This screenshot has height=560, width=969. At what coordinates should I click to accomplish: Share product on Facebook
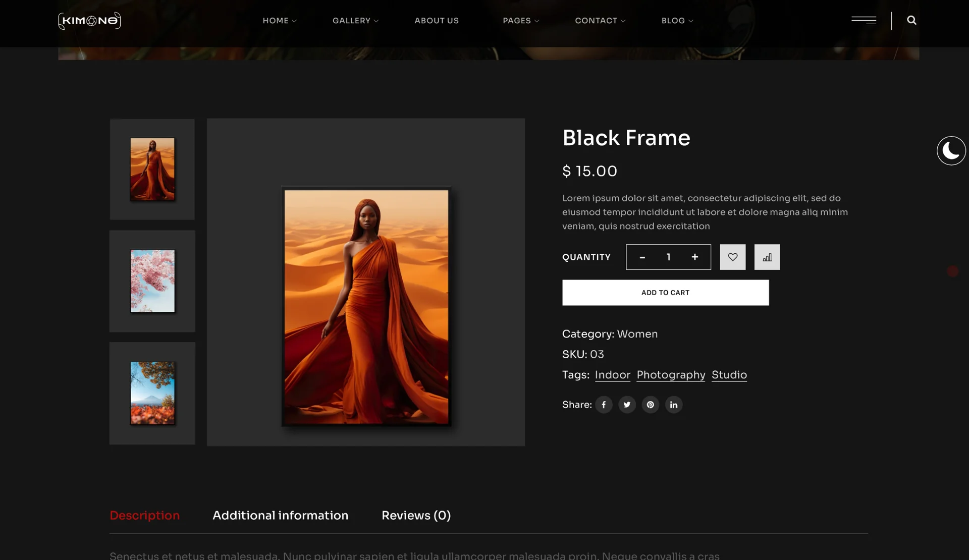pos(604,405)
